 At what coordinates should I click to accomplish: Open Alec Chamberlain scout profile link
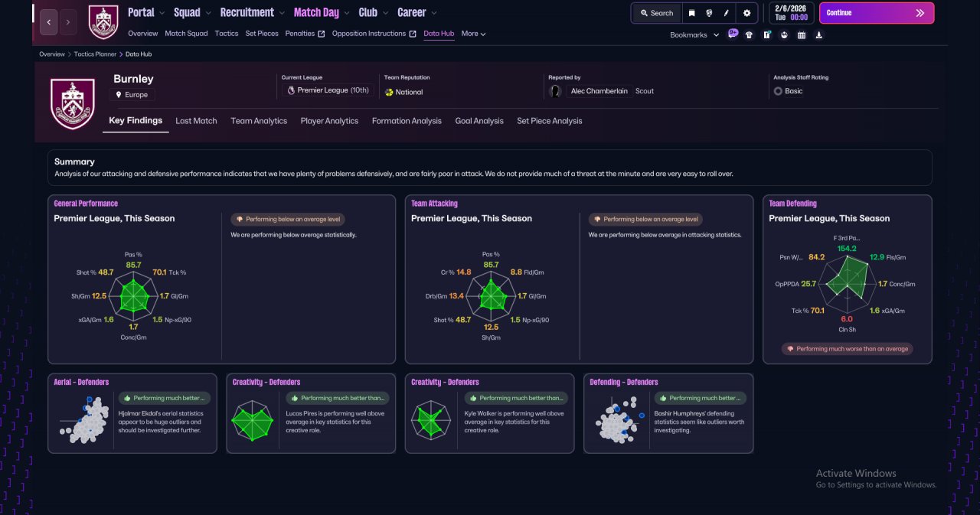click(x=599, y=91)
